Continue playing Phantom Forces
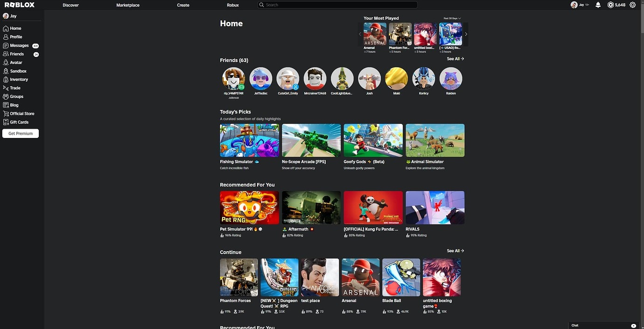The width and height of the screenshot is (644, 329). pos(239,278)
